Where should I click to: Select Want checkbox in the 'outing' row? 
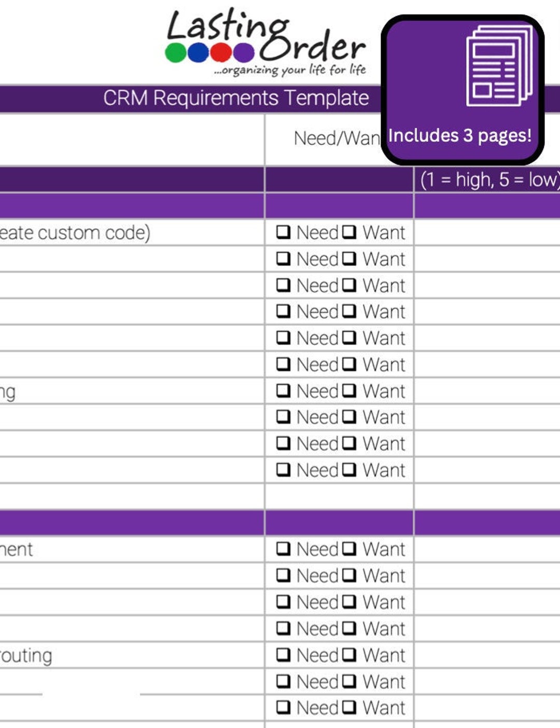click(349, 654)
